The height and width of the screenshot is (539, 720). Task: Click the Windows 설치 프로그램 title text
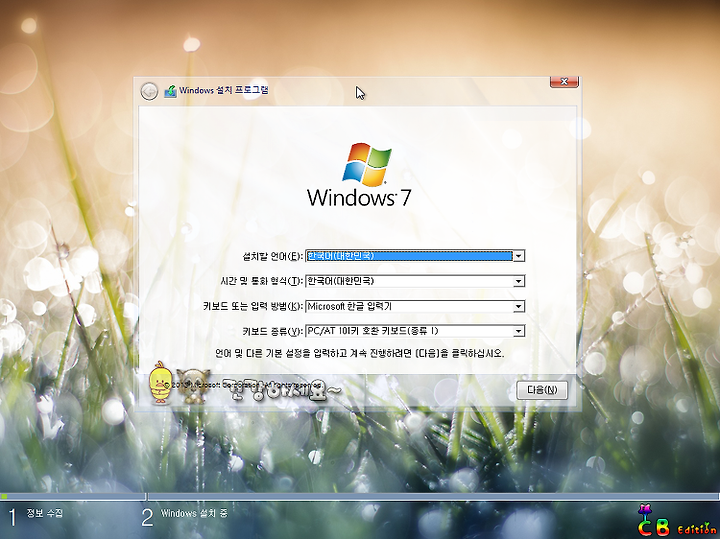(x=224, y=90)
